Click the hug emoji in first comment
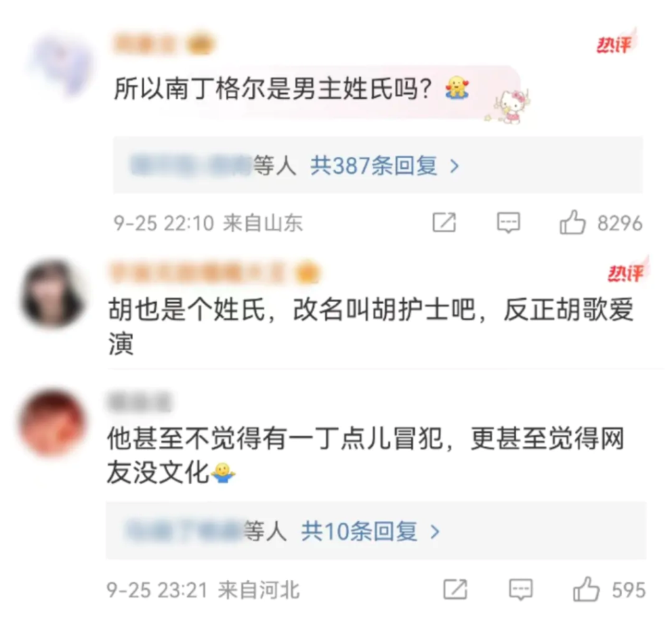This screenshot has width=672, height=618. click(x=457, y=88)
